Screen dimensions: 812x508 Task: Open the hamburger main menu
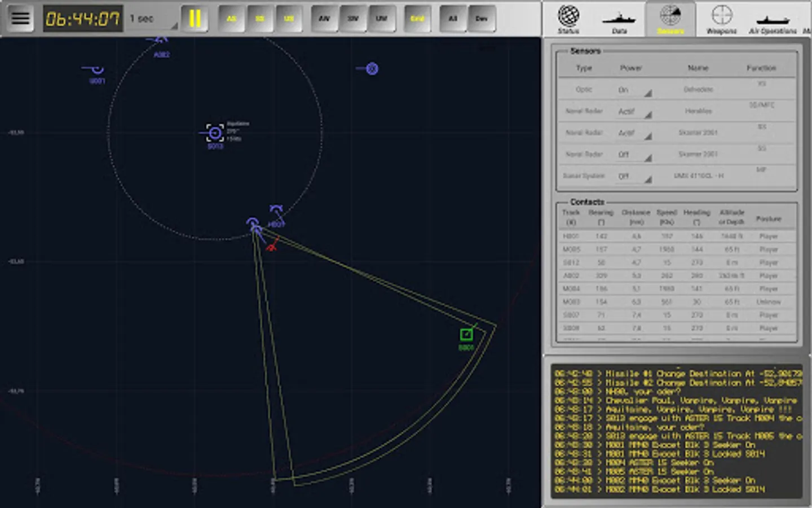point(20,18)
